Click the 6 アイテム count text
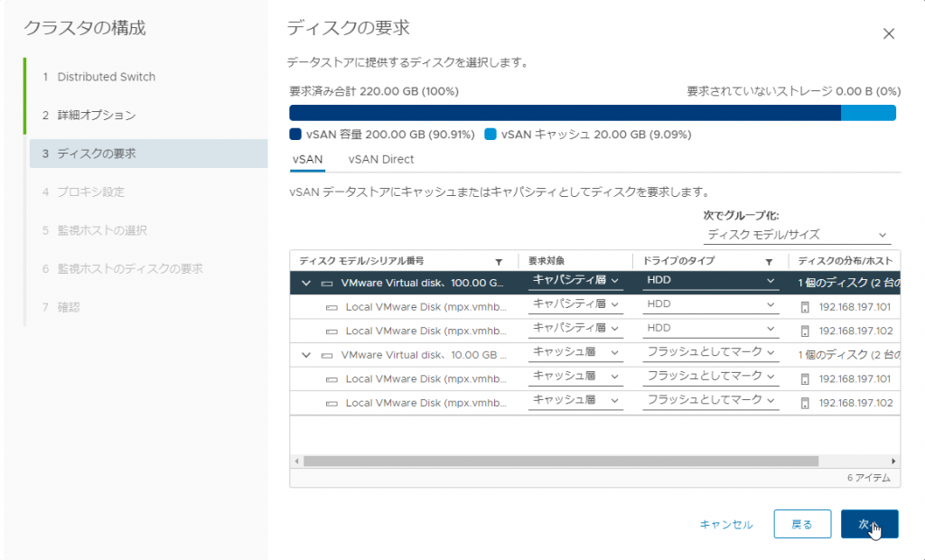 (869, 478)
